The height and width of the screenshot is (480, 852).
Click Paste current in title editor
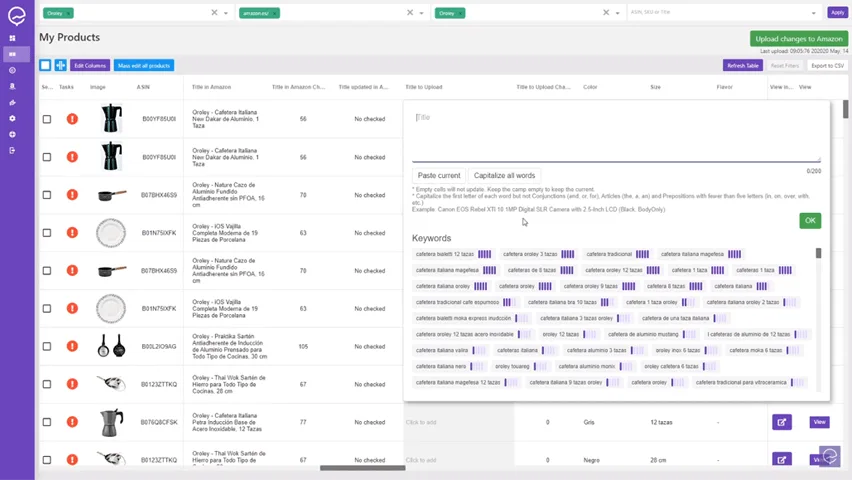(x=438, y=176)
